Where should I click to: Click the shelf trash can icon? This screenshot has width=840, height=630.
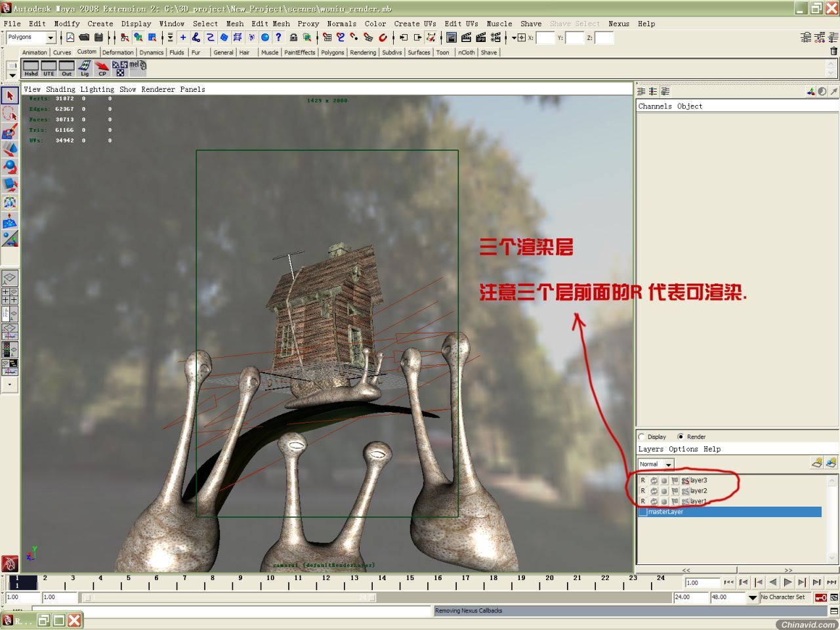click(834, 51)
